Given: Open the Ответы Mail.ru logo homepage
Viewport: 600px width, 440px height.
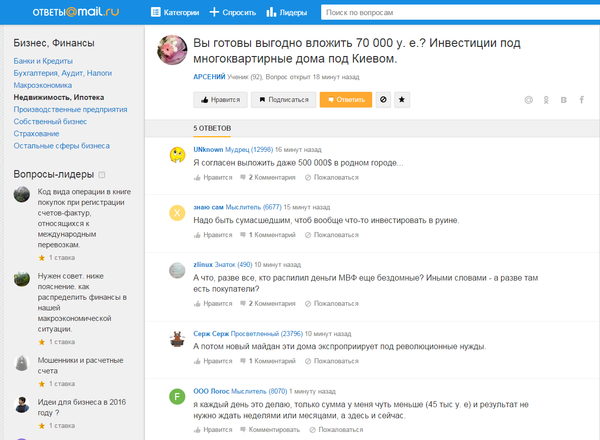Looking at the screenshot, I should click(x=75, y=12).
